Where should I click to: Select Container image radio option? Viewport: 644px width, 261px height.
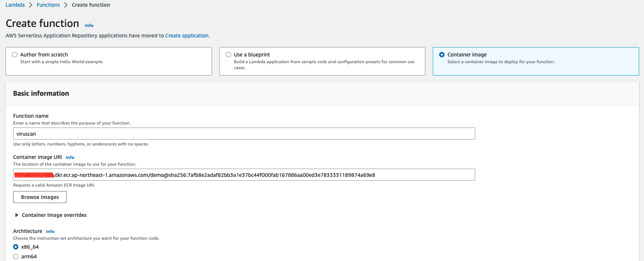tap(442, 55)
